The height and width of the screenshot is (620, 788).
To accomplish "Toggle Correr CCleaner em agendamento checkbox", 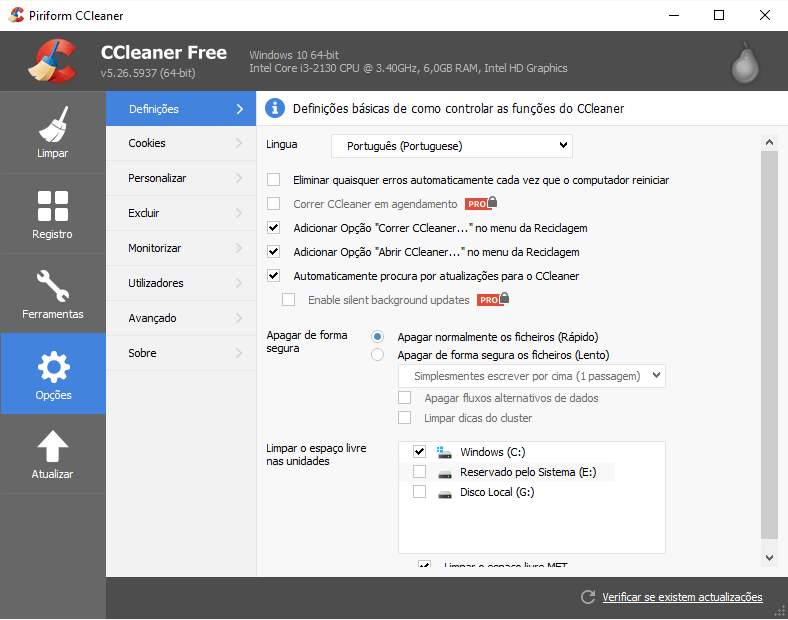I will pyautogui.click(x=273, y=203).
